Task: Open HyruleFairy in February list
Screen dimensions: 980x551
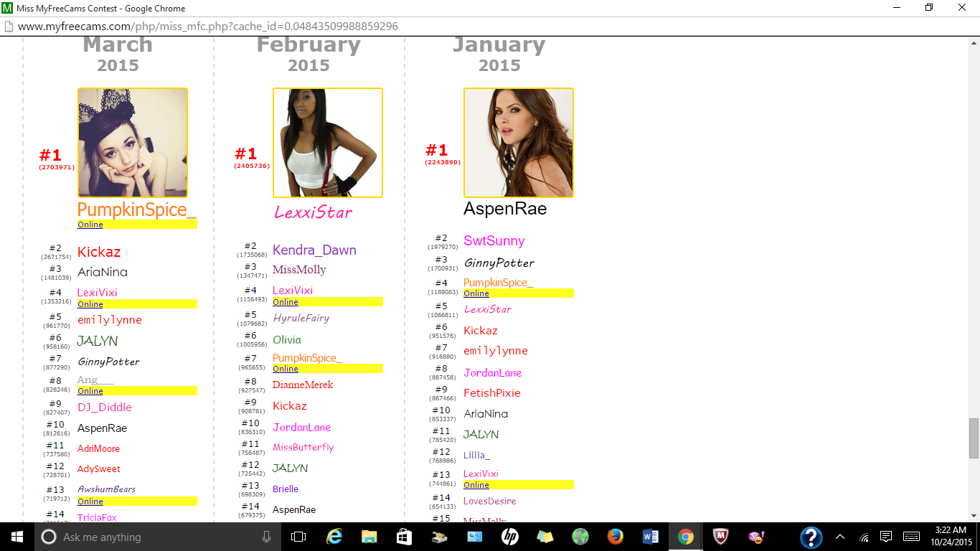Action: click(x=301, y=318)
